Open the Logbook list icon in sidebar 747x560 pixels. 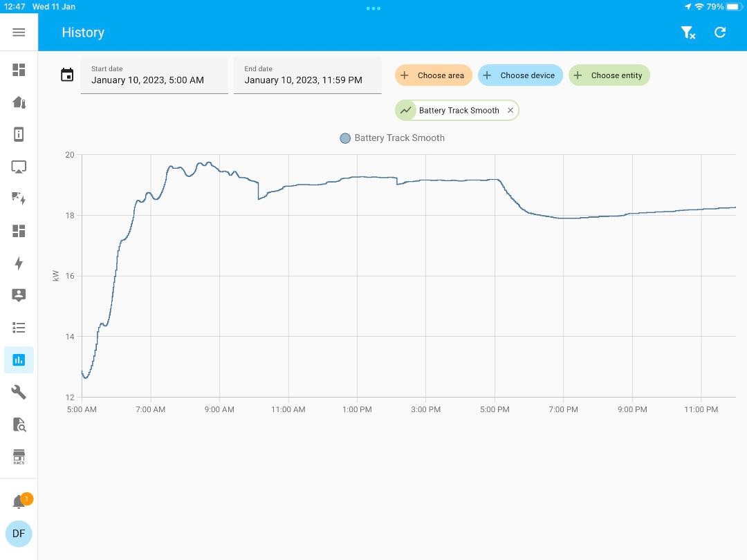[19, 328]
